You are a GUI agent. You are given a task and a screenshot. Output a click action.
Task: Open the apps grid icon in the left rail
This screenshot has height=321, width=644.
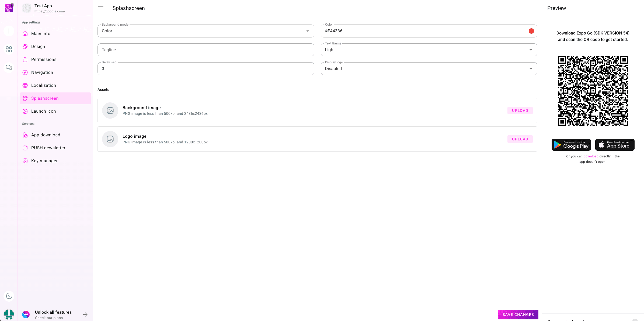[x=9, y=49]
